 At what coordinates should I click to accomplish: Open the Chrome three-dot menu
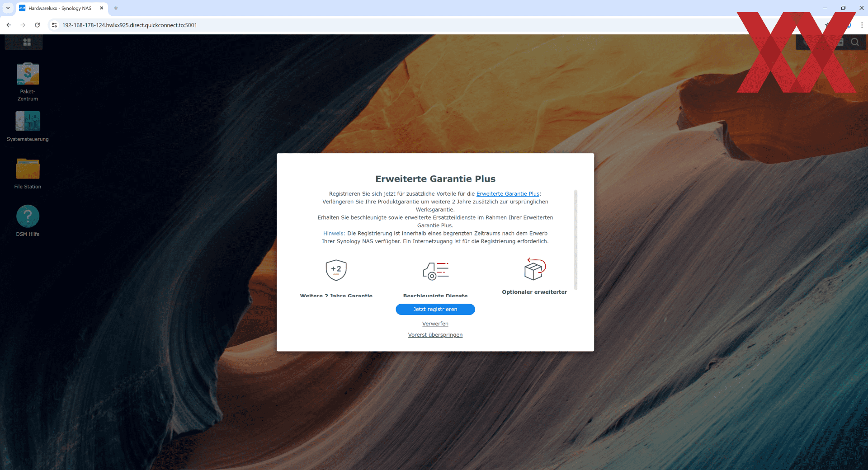coord(862,25)
